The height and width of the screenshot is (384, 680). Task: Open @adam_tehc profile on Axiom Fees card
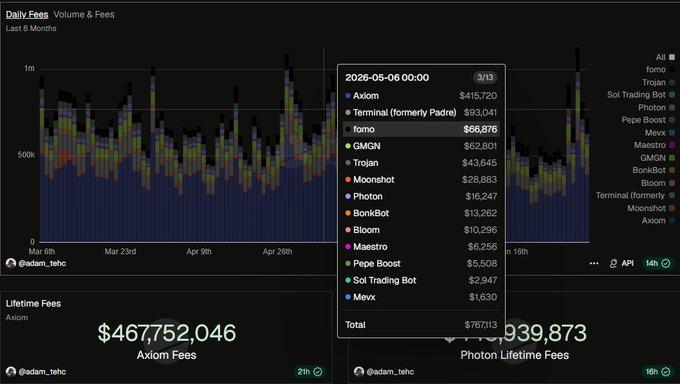[42, 372]
